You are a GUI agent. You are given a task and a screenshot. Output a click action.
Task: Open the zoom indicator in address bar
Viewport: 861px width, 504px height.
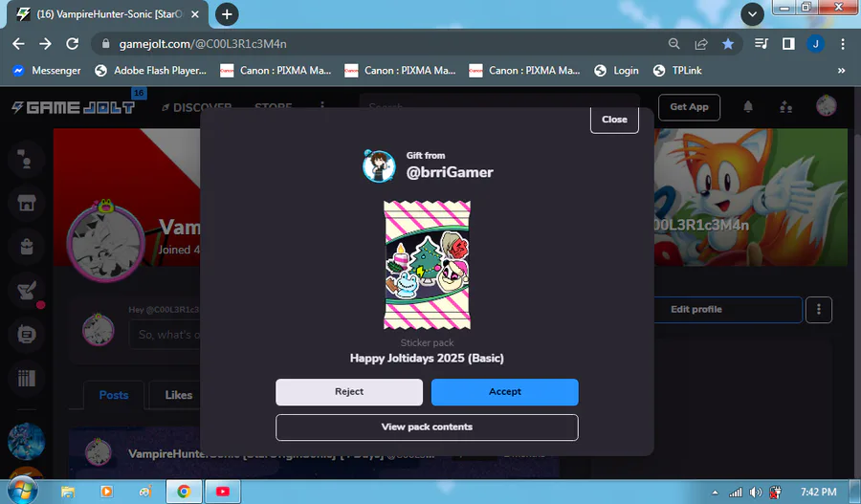point(673,44)
